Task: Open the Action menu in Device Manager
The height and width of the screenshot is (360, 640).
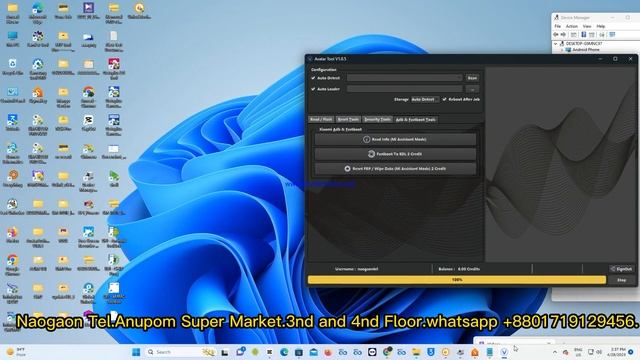Action: click(x=571, y=26)
